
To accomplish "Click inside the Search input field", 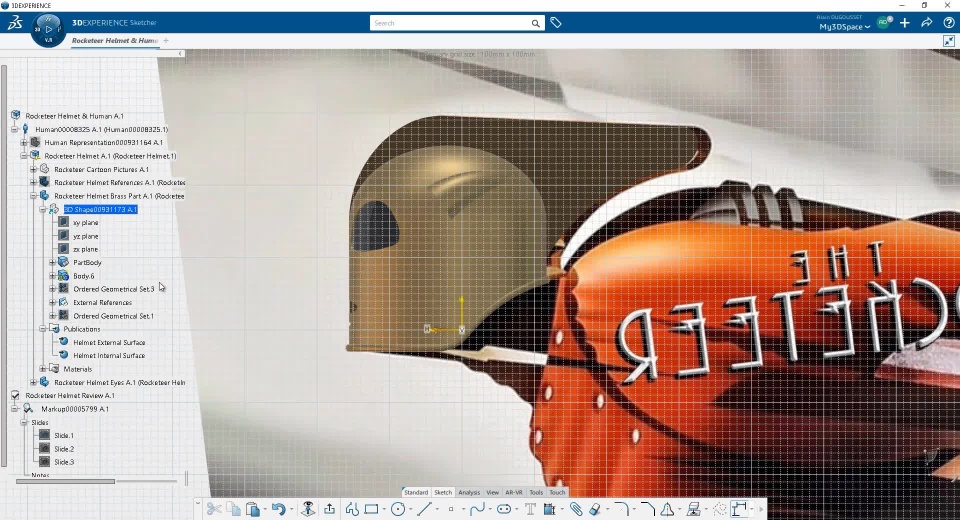I will pos(450,23).
